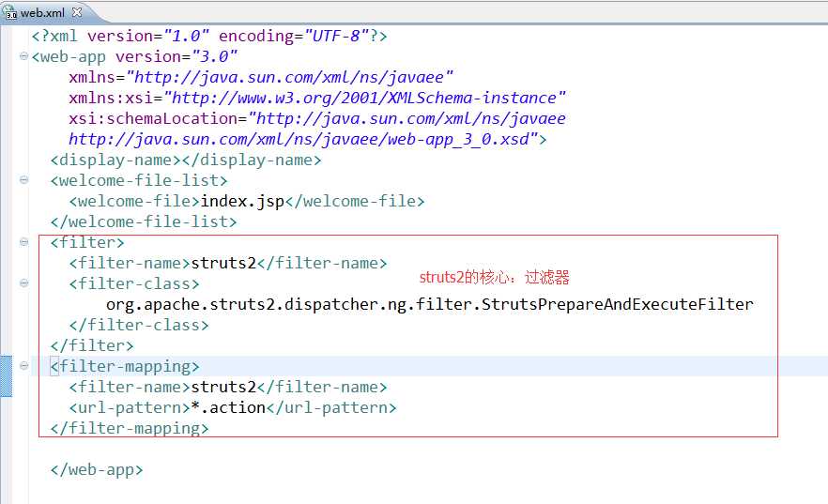
Task: Click the StrutsPrepareAndExecuteFilter class name
Action: pos(618,304)
